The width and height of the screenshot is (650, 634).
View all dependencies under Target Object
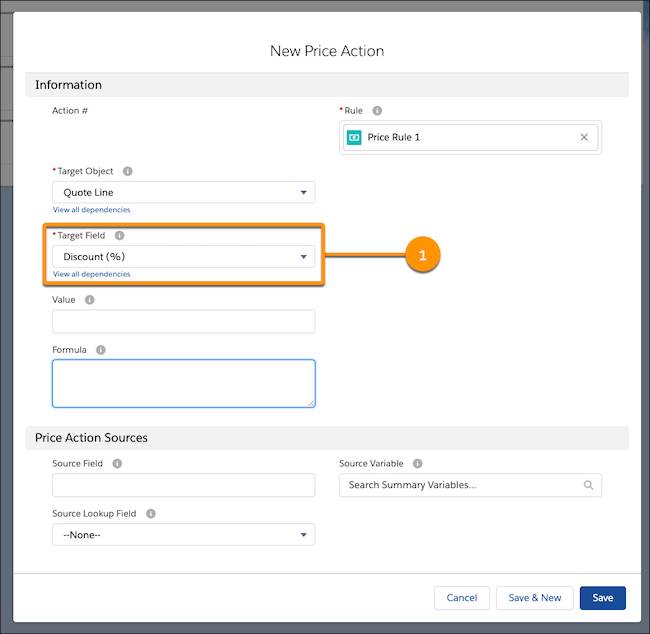point(91,210)
